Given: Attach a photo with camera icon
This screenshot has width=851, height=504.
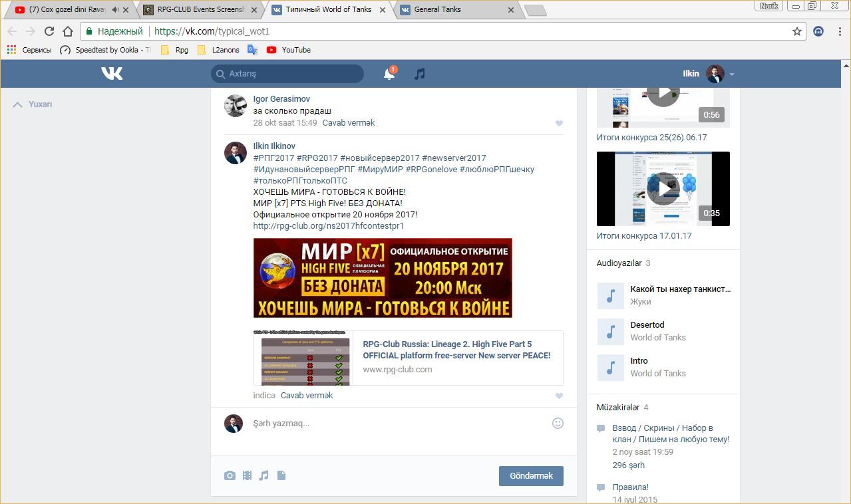Looking at the screenshot, I should tap(230, 475).
